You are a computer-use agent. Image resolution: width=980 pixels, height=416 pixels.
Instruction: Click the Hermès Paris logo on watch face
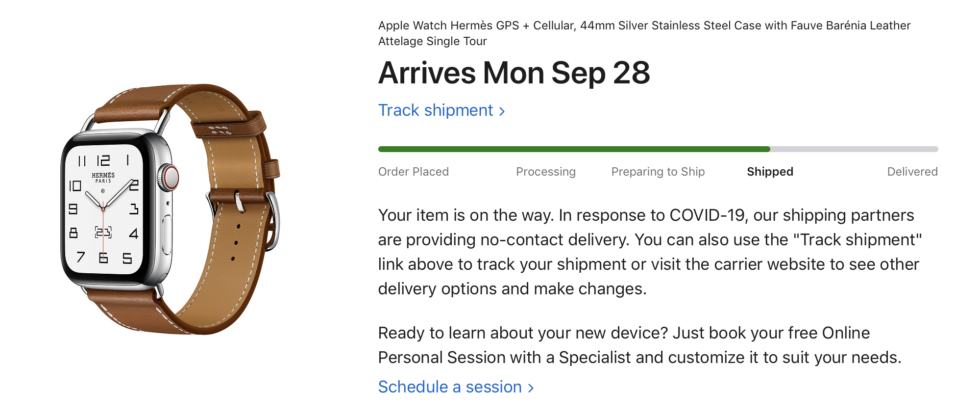103,178
